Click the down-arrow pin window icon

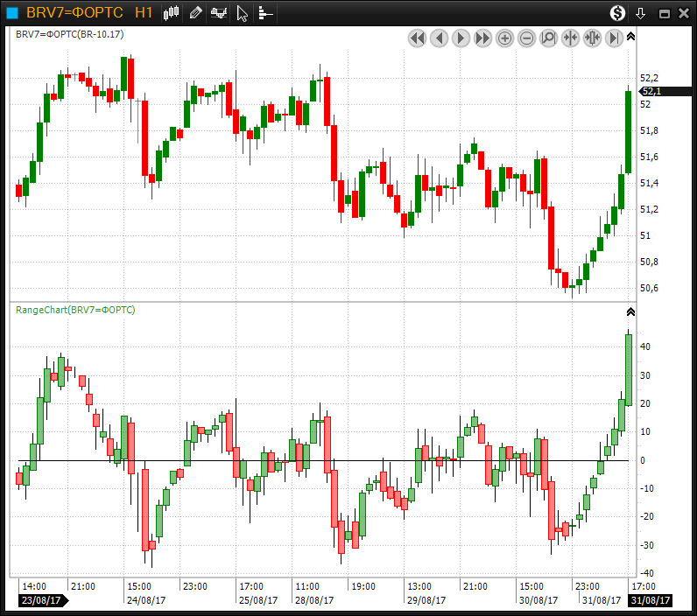pyautogui.click(x=641, y=13)
